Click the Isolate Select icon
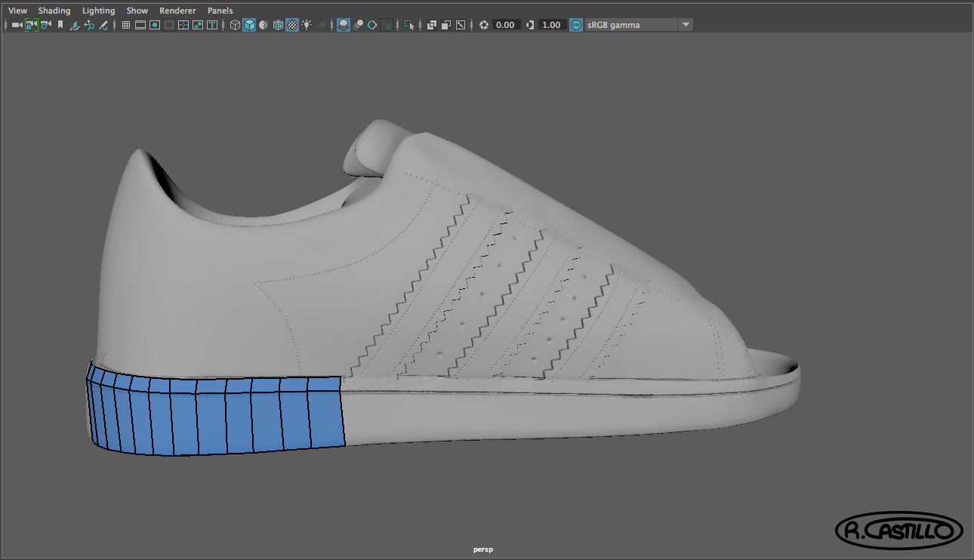This screenshot has height=560, width=974. coord(409,25)
